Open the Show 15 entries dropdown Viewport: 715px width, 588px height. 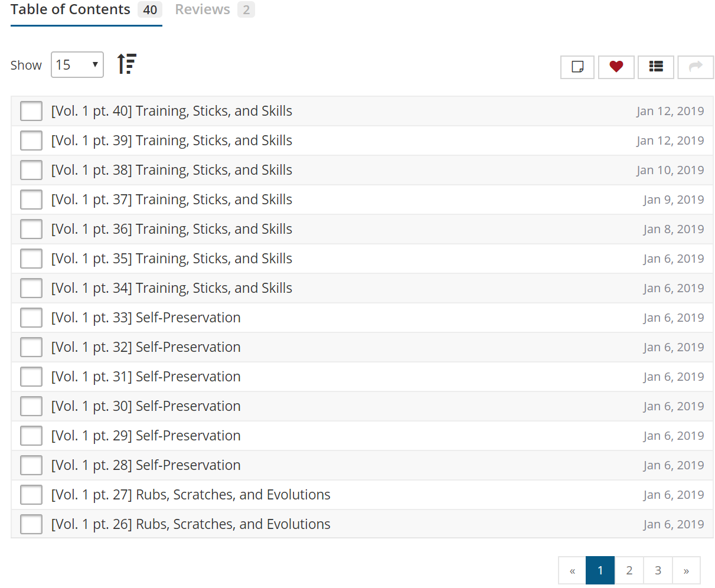click(x=77, y=65)
